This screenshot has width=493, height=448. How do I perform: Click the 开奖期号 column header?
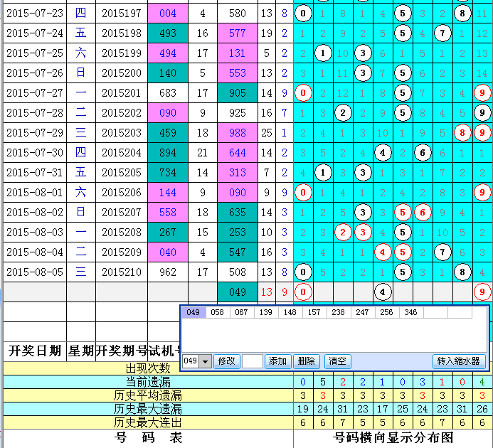[122, 351]
